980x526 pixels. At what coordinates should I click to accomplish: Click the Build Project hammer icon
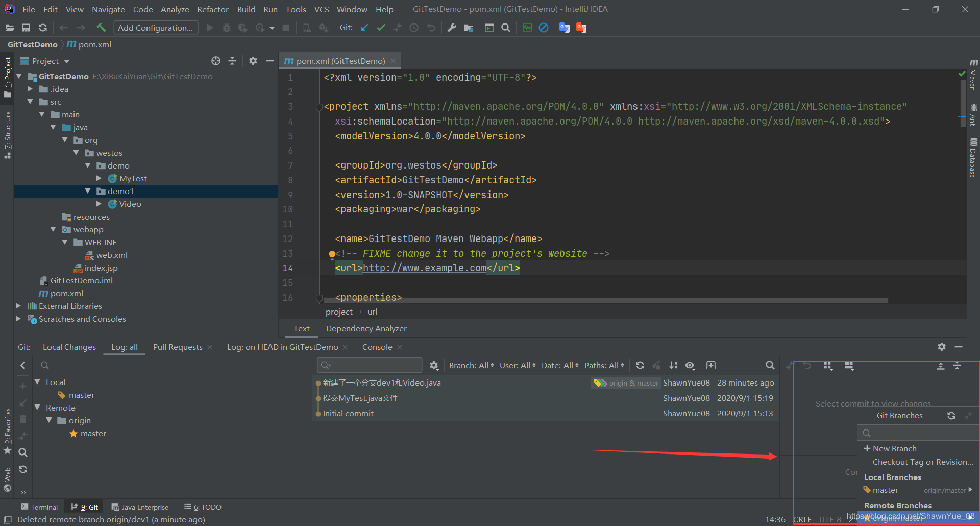[x=101, y=28]
